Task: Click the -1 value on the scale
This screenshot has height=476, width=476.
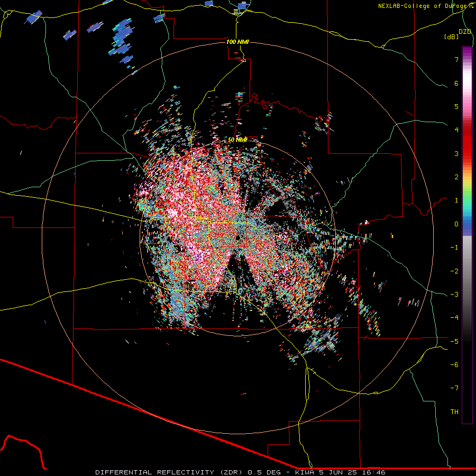Action: [x=454, y=248]
